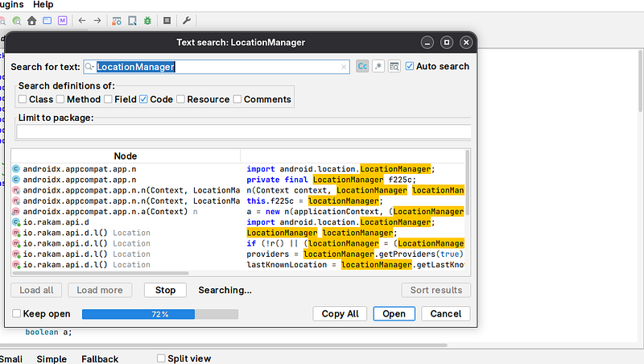The width and height of the screenshot is (644, 364).
Task: Click the results list horizontal scrollbar
Action: 101,273
